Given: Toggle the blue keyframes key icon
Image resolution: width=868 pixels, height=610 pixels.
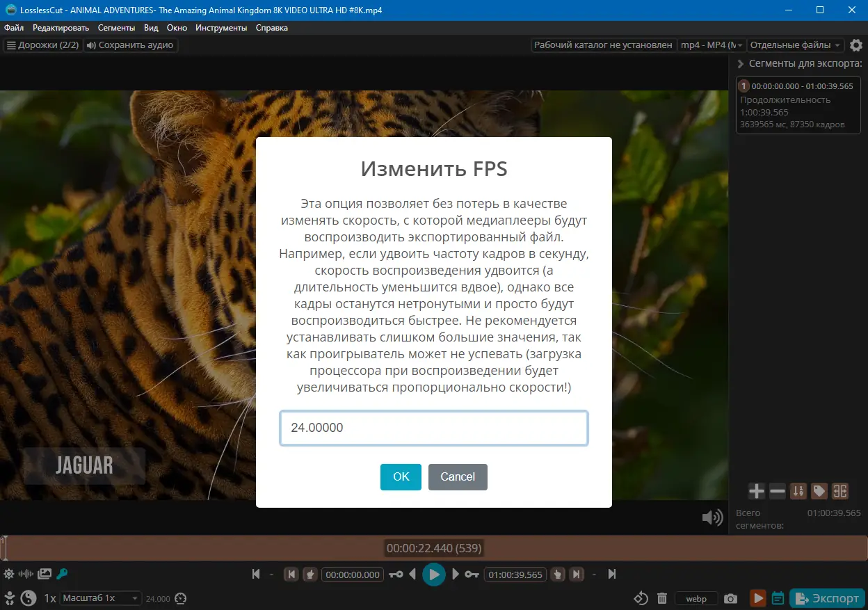Looking at the screenshot, I should tap(62, 575).
